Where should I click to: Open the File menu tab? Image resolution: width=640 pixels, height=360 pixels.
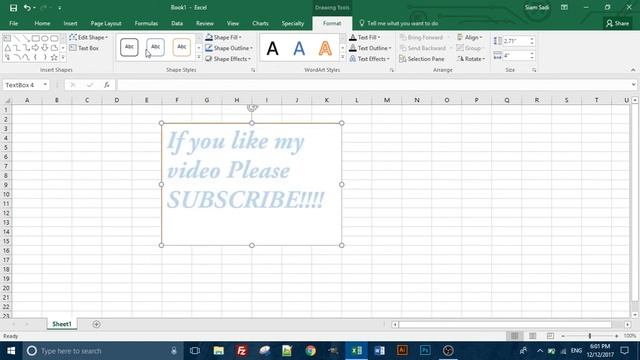click(13, 23)
